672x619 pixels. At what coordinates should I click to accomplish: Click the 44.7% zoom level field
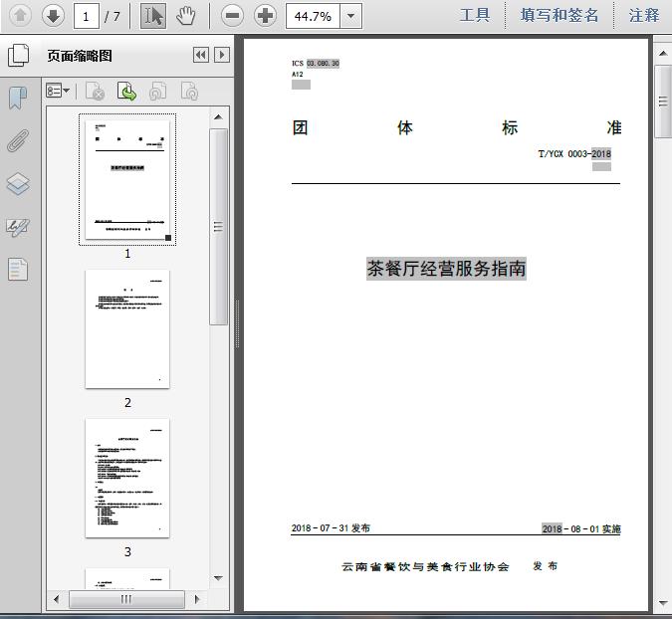pyautogui.click(x=313, y=16)
